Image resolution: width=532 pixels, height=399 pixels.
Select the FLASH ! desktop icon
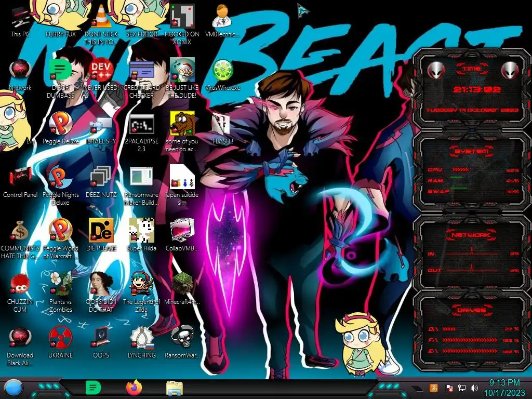point(221,124)
